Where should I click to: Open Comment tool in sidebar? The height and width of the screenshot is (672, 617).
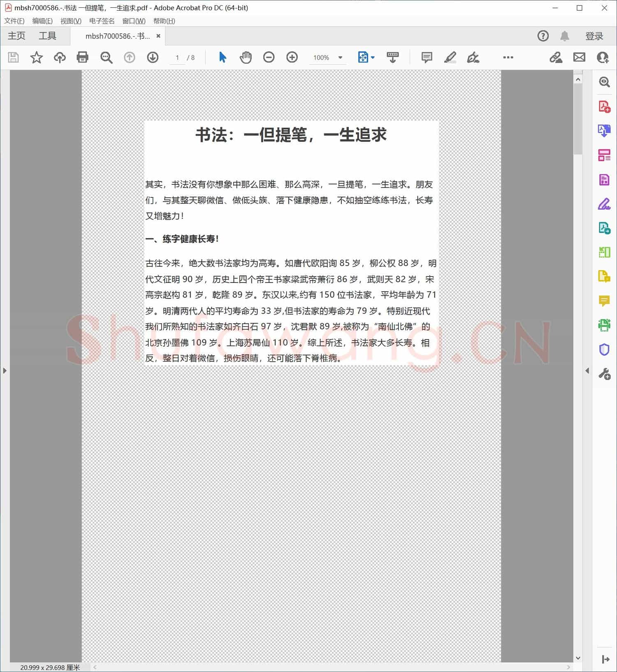coord(604,301)
